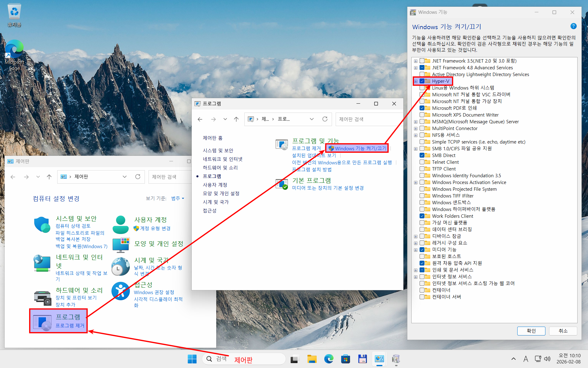Expand the Hyper-V tree node
Screen dimensions: 588x368
click(x=416, y=81)
